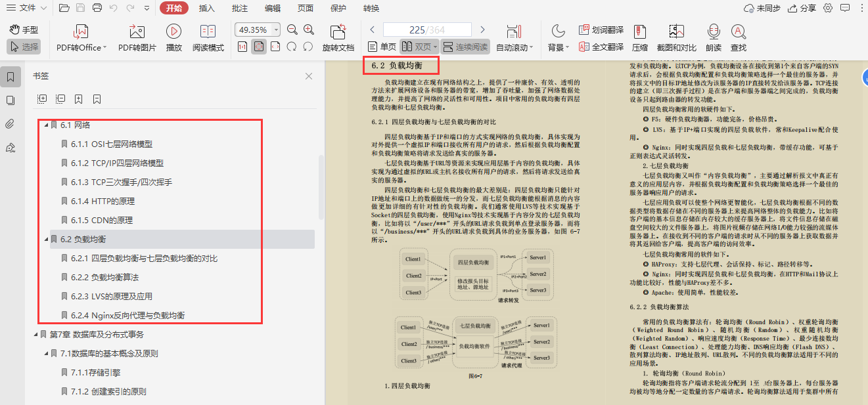868x405 pixels.
Task: Close the 书签 bookmark panel
Action: (x=309, y=76)
